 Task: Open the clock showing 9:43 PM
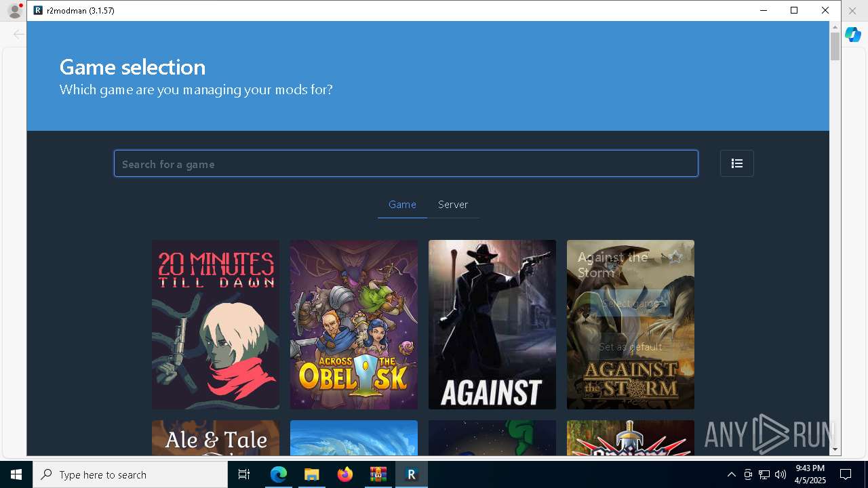(x=810, y=474)
